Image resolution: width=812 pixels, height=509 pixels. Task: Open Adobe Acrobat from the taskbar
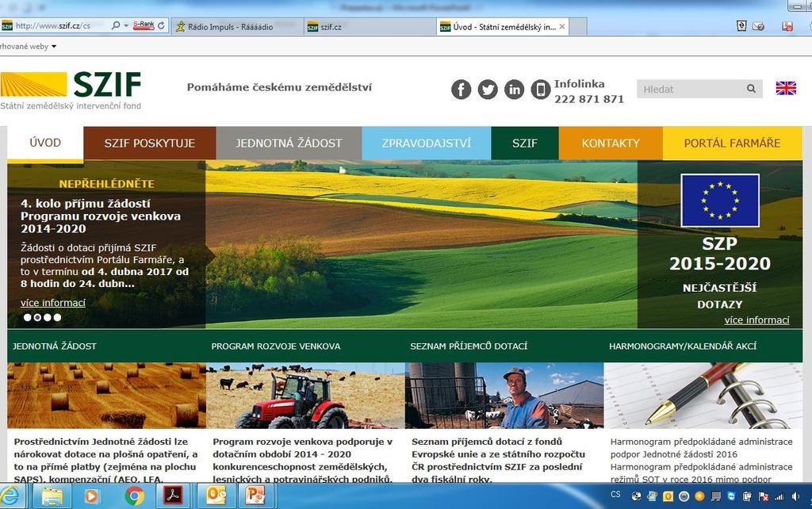pos(172,496)
